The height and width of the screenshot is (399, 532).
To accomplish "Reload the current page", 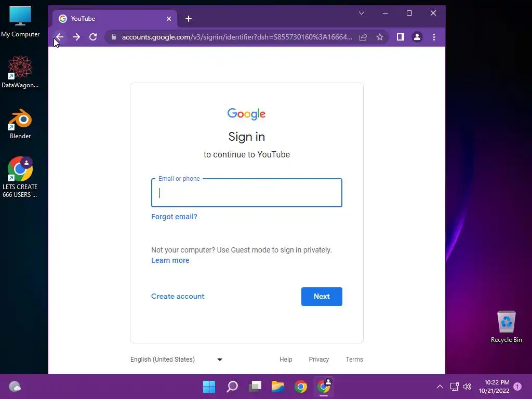I will (x=93, y=37).
